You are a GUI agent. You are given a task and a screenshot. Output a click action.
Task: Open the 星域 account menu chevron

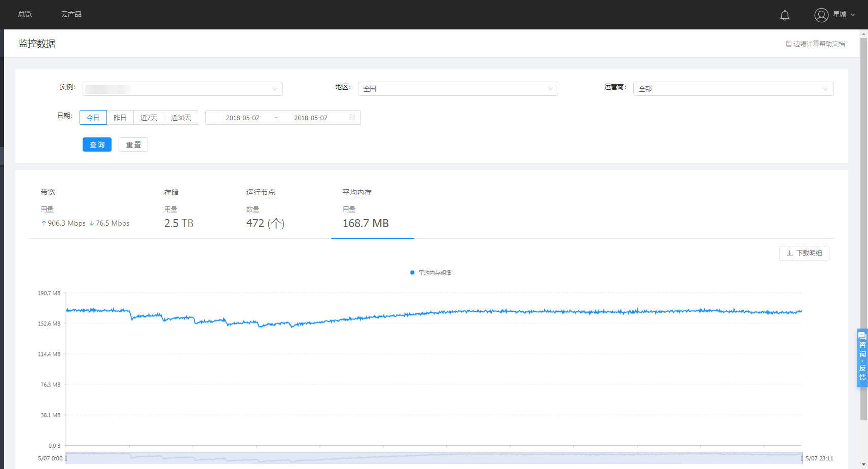[x=853, y=15]
